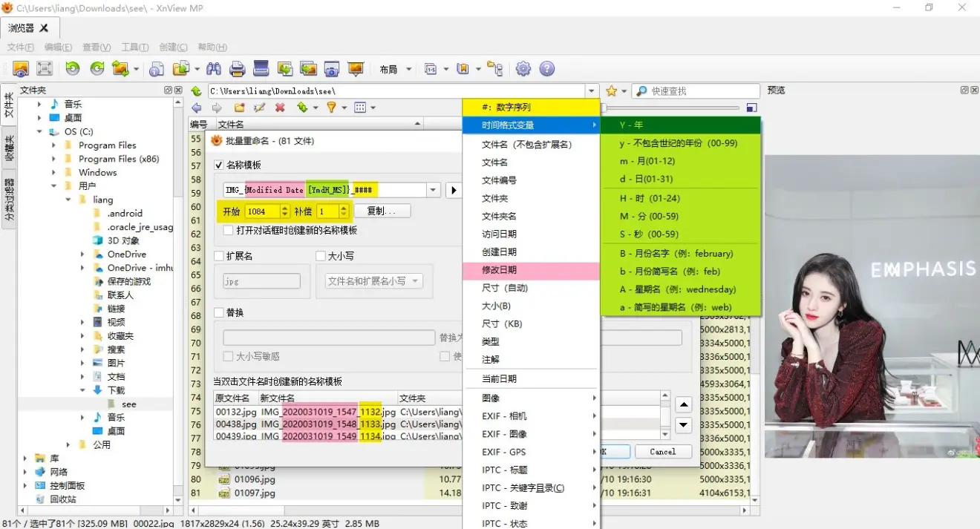Click the rename pencil icon
Image resolution: width=980 pixels, height=529 pixels.
259,108
